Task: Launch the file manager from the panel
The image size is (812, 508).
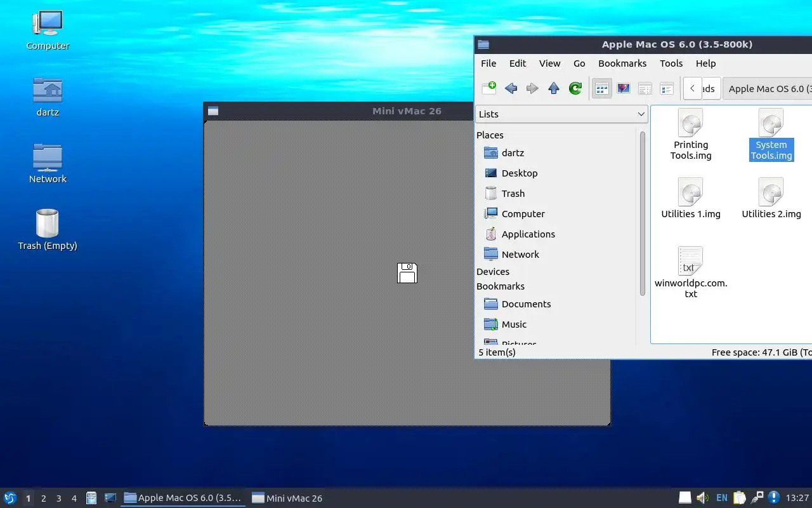Action: pyautogui.click(x=91, y=498)
